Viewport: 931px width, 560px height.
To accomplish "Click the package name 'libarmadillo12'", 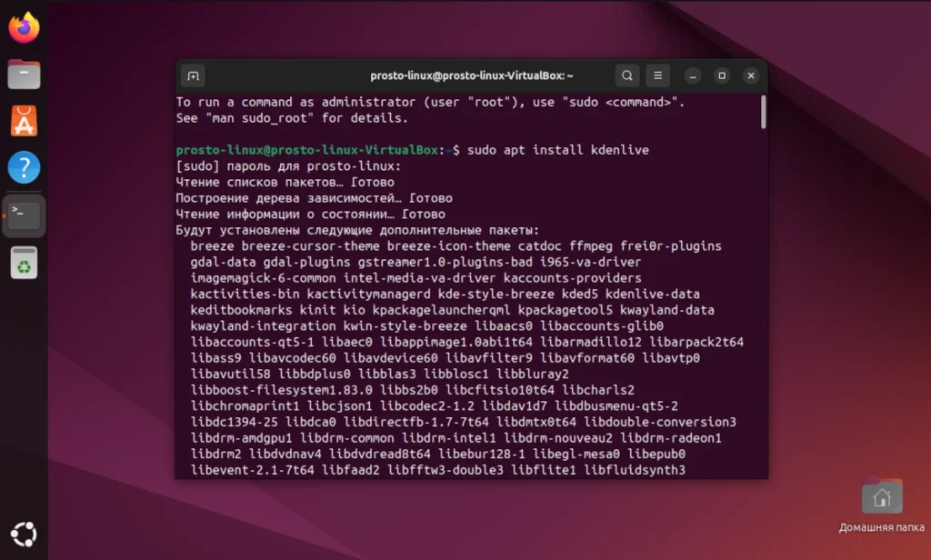I will (591, 343).
